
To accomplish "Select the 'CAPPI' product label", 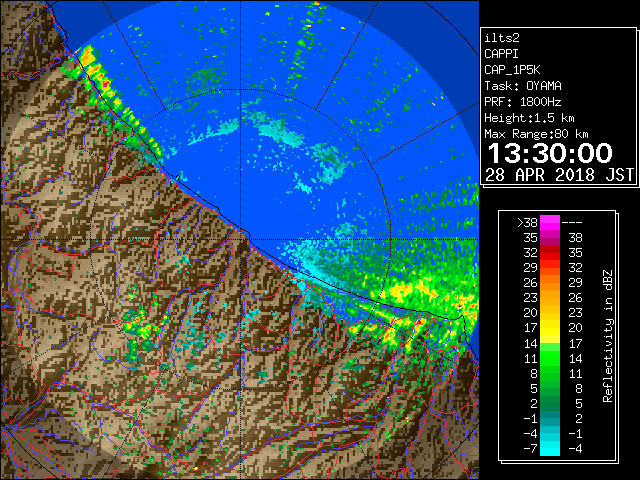I will (x=501, y=54).
